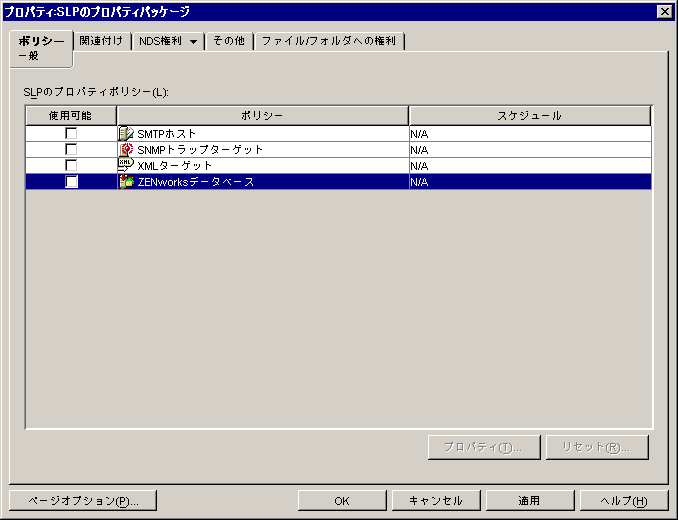Image resolution: width=678 pixels, height=520 pixels.
Task: Click the ポリシー column header
Action: pos(262,115)
